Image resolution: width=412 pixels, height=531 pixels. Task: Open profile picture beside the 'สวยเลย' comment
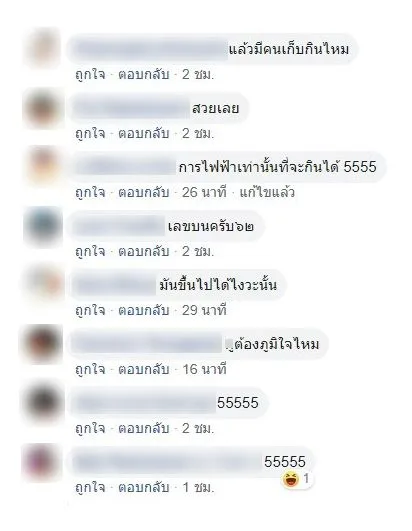pyautogui.click(x=42, y=109)
